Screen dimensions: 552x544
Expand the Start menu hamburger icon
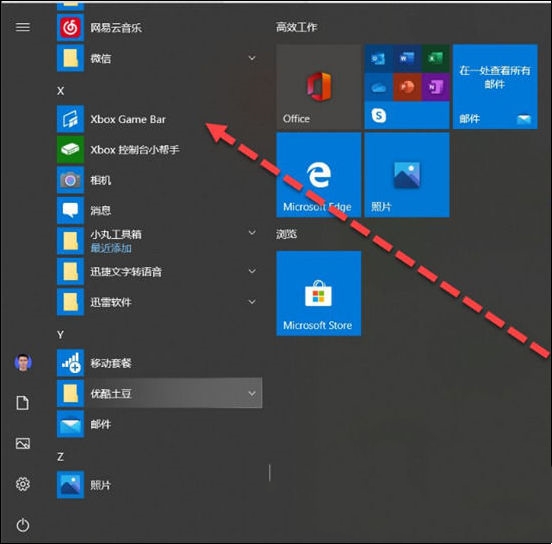pos(23,27)
